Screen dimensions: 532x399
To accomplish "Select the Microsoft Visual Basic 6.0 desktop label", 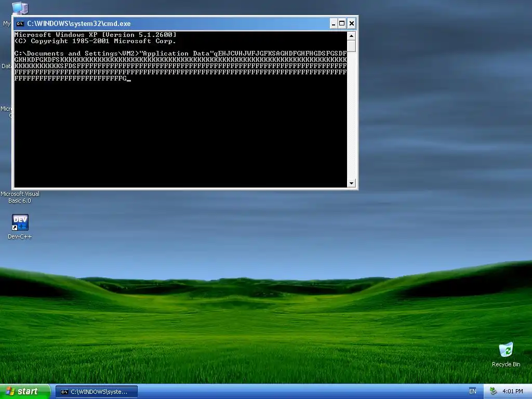I will point(20,197).
